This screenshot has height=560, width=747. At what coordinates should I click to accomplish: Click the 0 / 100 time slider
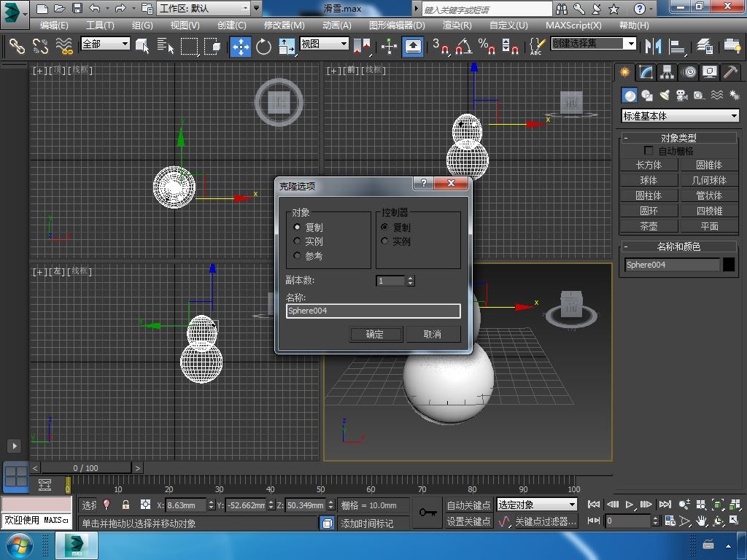[x=86, y=468]
